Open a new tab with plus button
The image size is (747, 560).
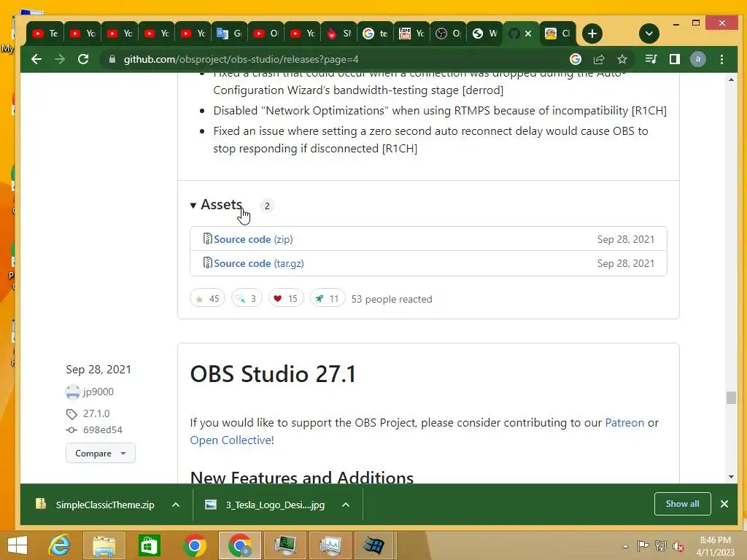[x=592, y=34]
